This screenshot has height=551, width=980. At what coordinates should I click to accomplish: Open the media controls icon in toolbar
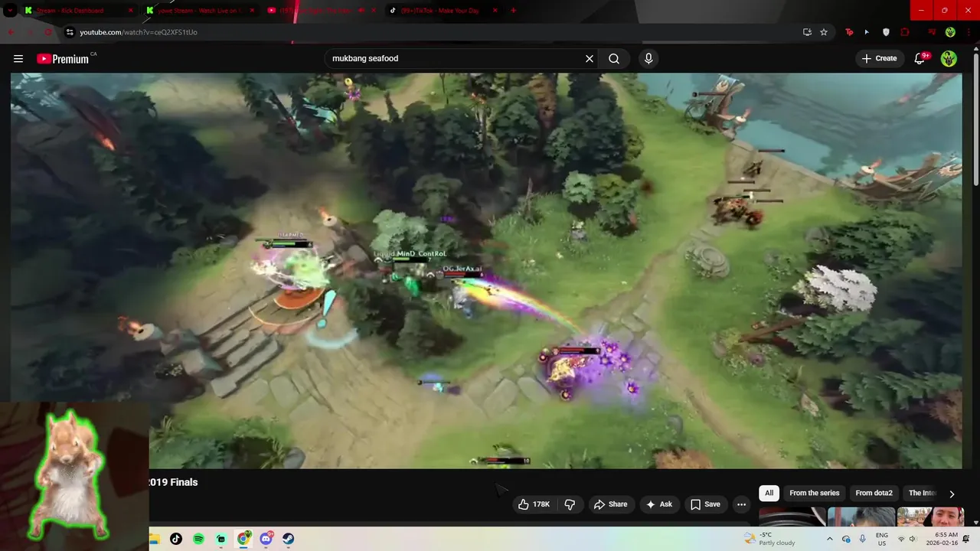(x=932, y=32)
